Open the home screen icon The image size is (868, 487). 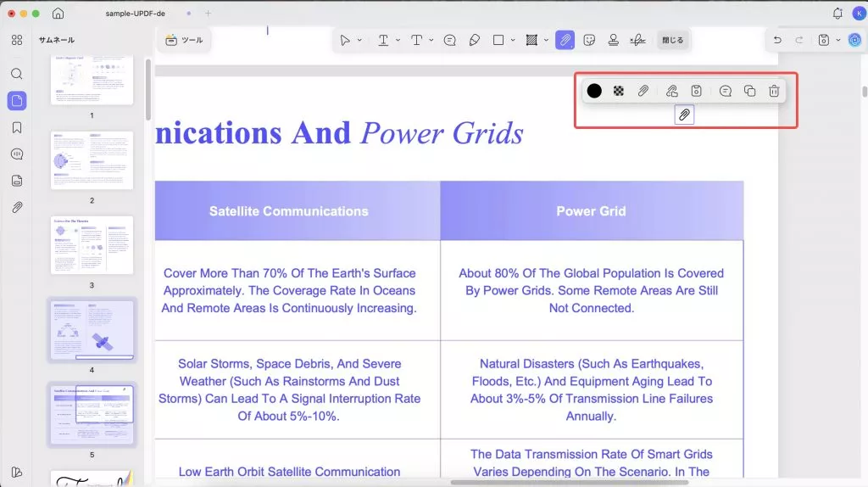click(58, 14)
